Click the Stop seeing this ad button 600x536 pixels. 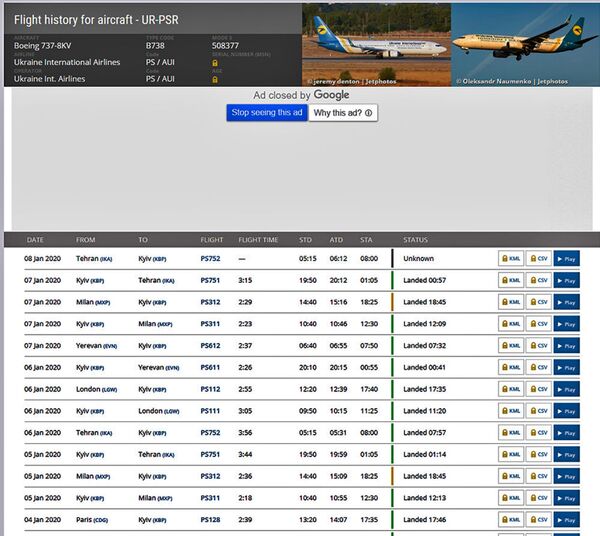tap(267, 112)
